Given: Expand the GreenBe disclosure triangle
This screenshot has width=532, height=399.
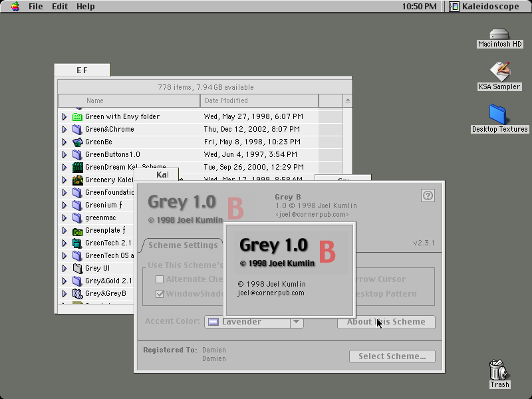Looking at the screenshot, I should (65, 142).
